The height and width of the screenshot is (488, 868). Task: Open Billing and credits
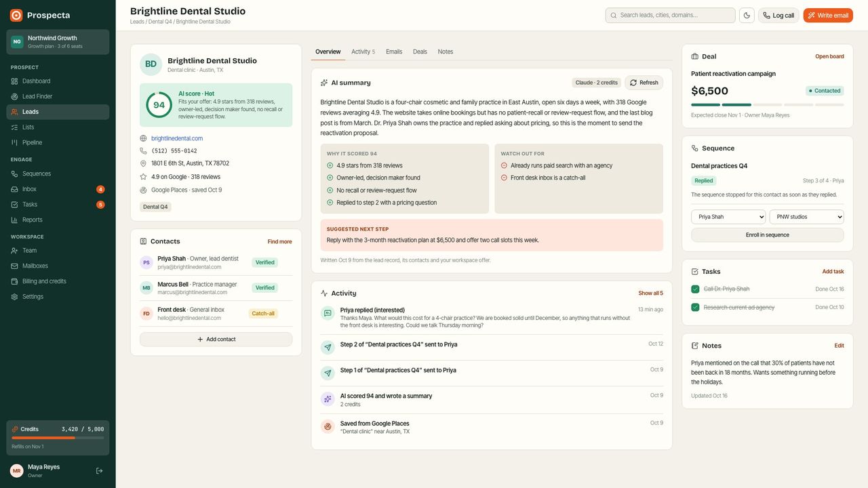point(58,281)
